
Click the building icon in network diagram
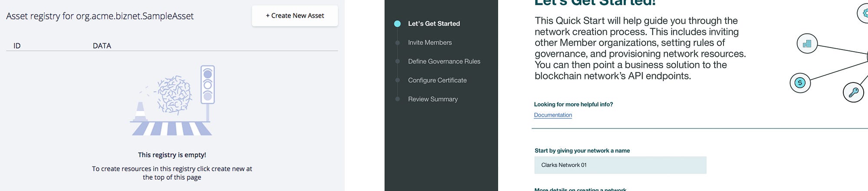tap(807, 43)
